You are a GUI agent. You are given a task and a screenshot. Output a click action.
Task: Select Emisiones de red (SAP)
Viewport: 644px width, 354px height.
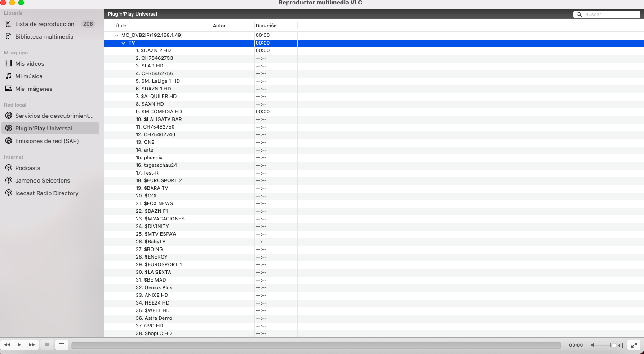coord(47,141)
